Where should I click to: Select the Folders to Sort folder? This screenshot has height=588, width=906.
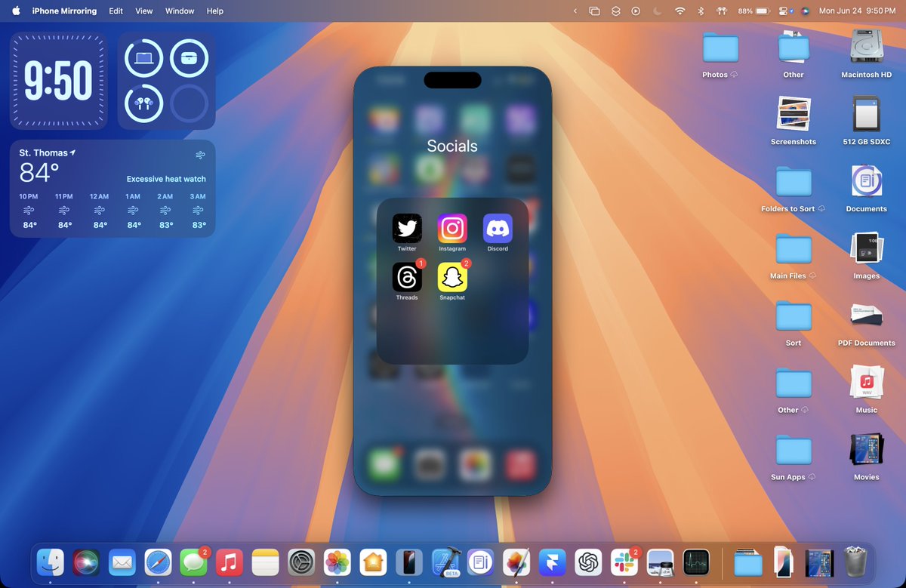[x=794, y=182]
